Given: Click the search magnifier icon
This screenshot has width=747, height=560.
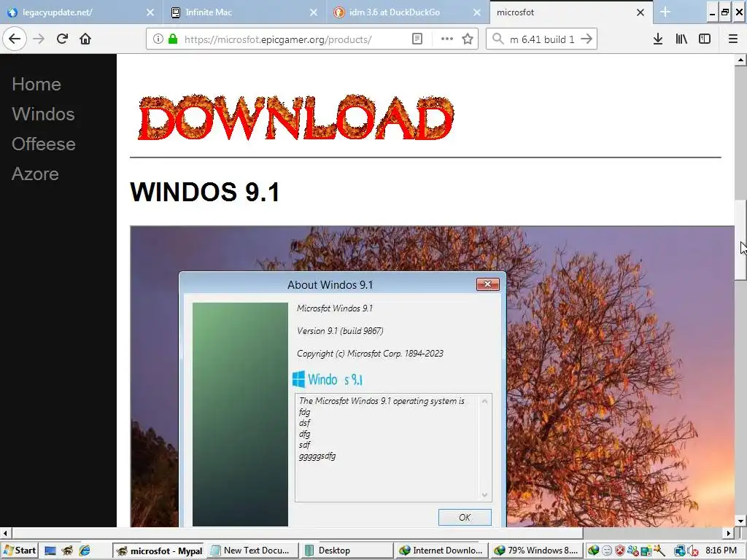Looking at the screenshot, I should coord(498,39).
